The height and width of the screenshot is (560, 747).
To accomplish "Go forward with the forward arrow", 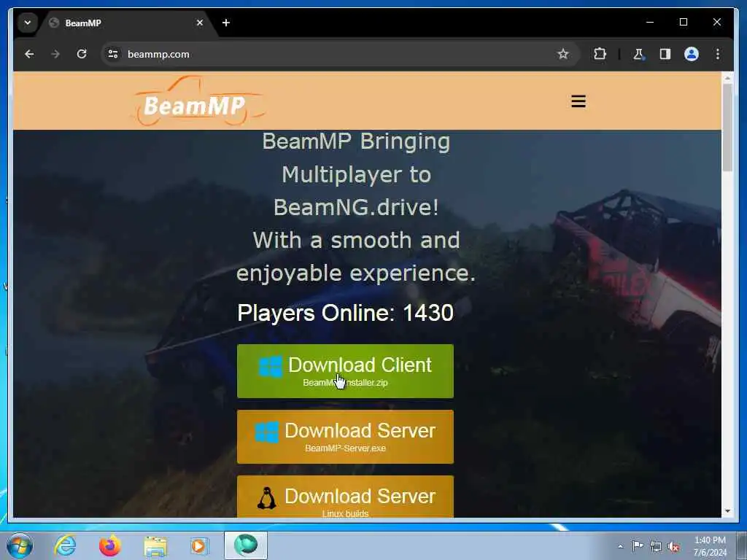I will click(55, 54).
